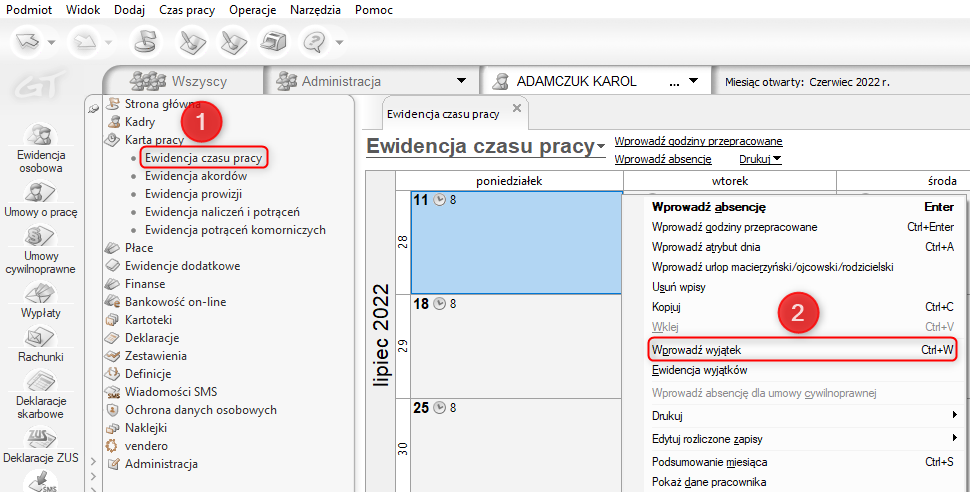The height and width of the screenshot is (492, 970).
Task: Choose Wprowadź atrybut dnia in context menu
Action: tap(802, 247)
